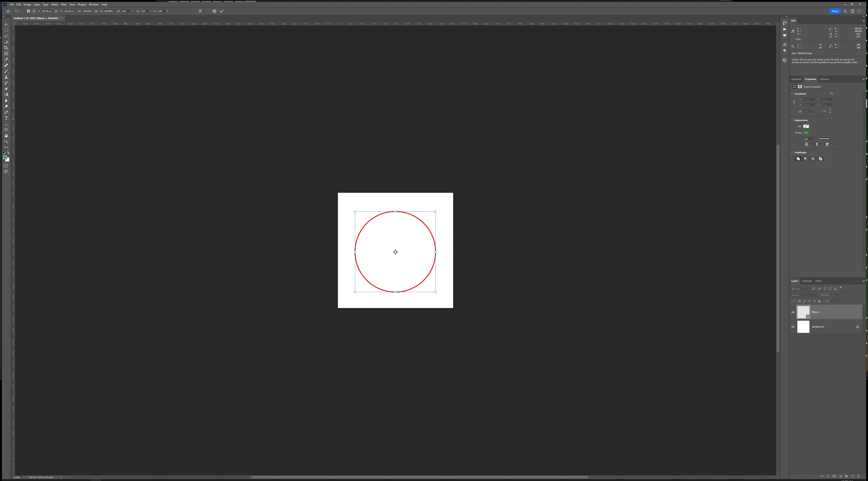Click reset transform icon in Properties
This screenshot has height=481, width=868.
coord(831,94)
